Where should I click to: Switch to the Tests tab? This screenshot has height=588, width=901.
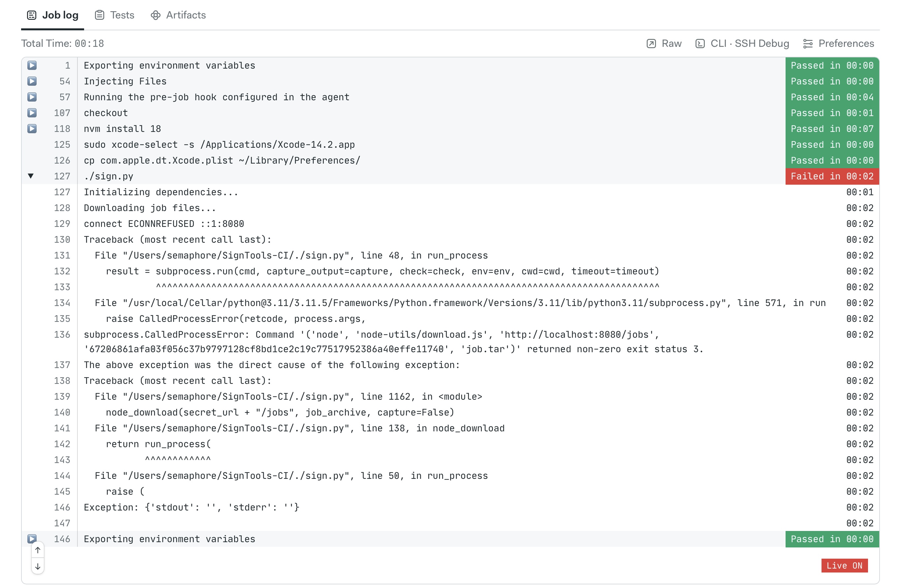[x=122, y=15]
